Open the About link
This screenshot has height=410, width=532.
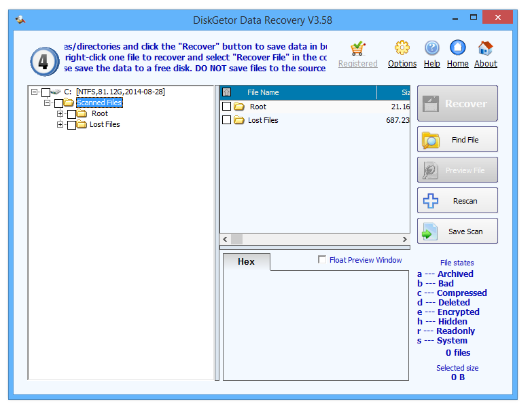pyautogui.click(x=486, y=64)
